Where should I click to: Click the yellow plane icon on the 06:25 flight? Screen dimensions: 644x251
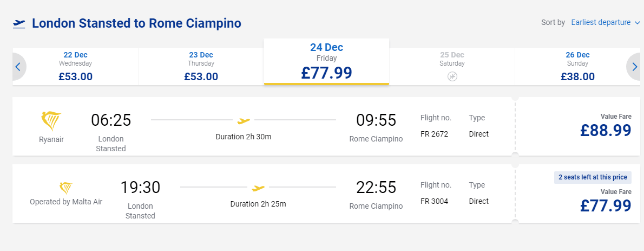[244, 120]
